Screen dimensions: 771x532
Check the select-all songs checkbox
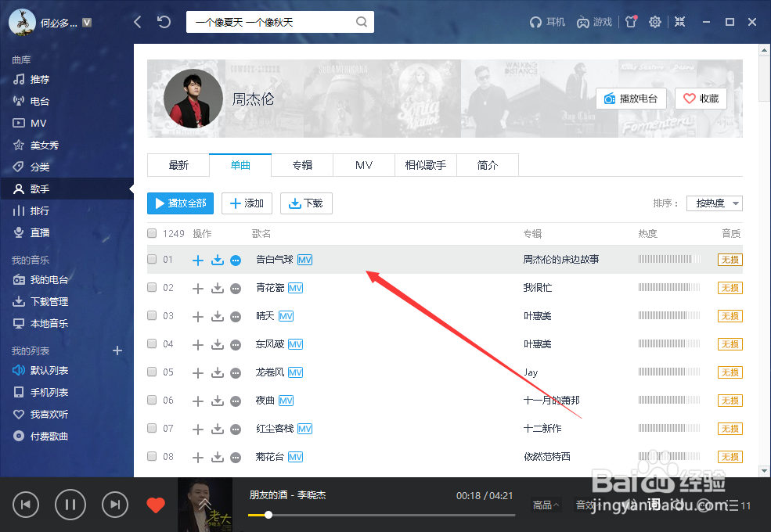[x=151, y=232]
